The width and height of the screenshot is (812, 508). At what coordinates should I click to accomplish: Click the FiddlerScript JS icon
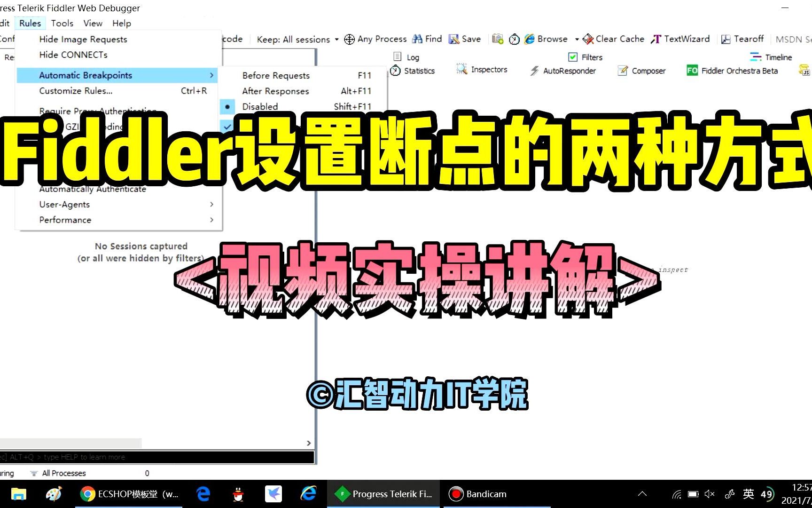pyautogui.click(x=804, y=71)
